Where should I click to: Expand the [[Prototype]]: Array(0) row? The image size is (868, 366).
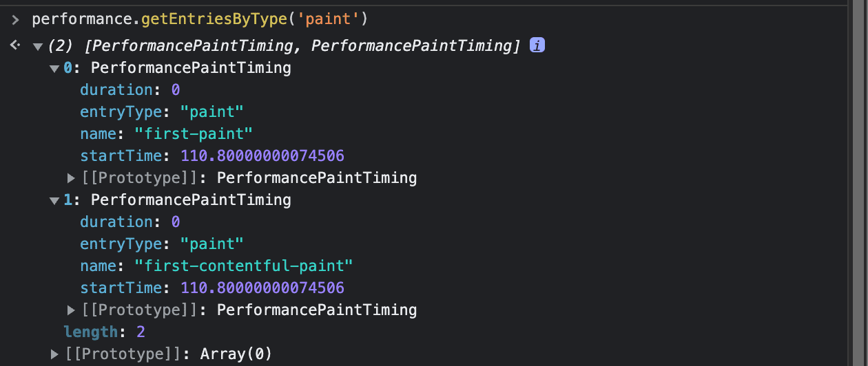(54, 354)
